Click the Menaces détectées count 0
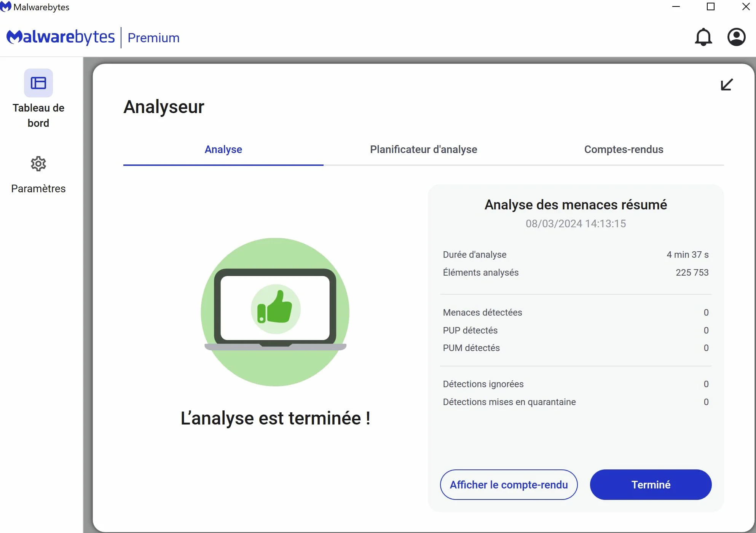The image size is (756, 533). pos(706,313)
